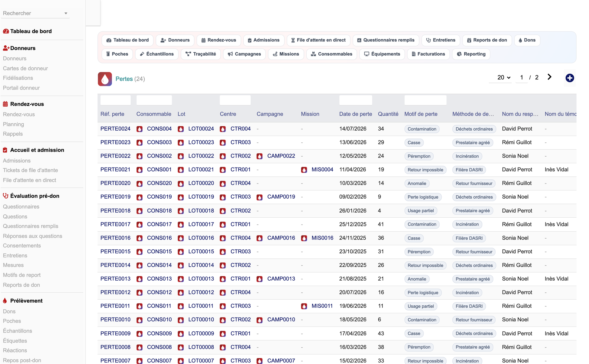Click the red droplet Pertes icon
Image resolution: width=589 pixels, height=364 pixels.
pyautogui.click(x=105, y=79)
